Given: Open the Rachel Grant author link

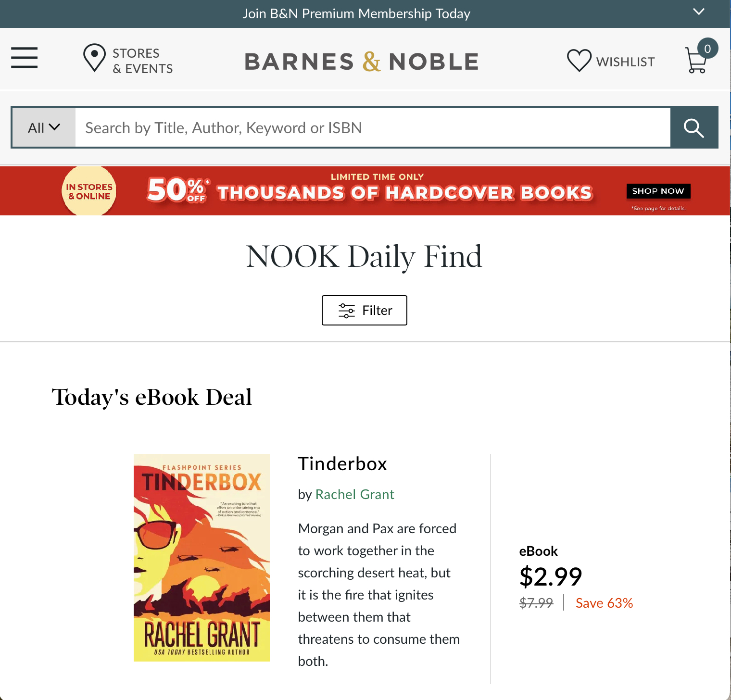Looking at the screenshot, I should pyautogui.click(x=354, y=494).
